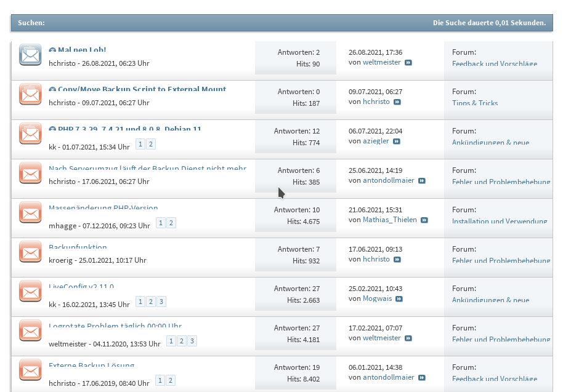Click the envelope icon for PHP 7.3.29 thread
Image resolution: width=571 pixels, height=392 pixels.
[x=30, y=134]
